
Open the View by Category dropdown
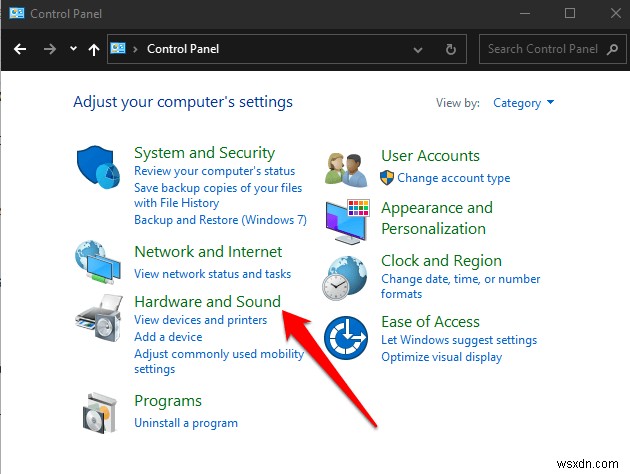[x=524, y=103]
